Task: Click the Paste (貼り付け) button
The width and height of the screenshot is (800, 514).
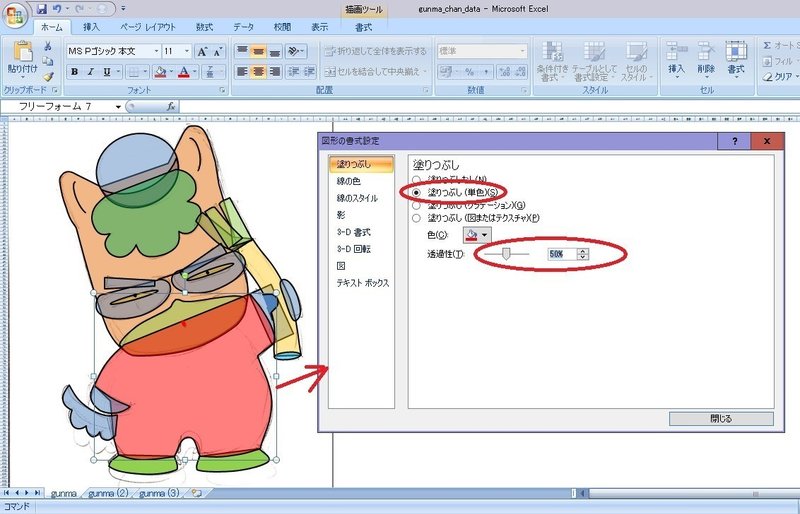Action: pyautogui.click(x=22, y=60)
